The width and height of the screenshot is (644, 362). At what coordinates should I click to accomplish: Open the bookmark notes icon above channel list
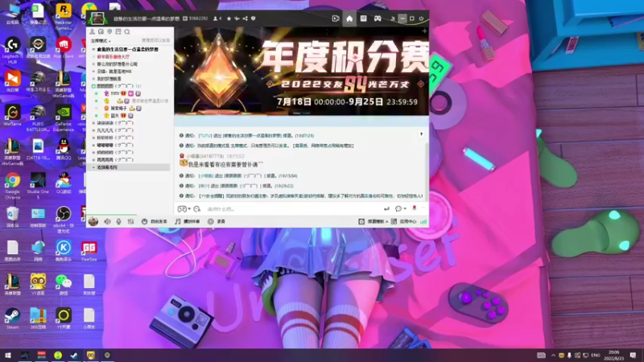[x=118, y=31]
